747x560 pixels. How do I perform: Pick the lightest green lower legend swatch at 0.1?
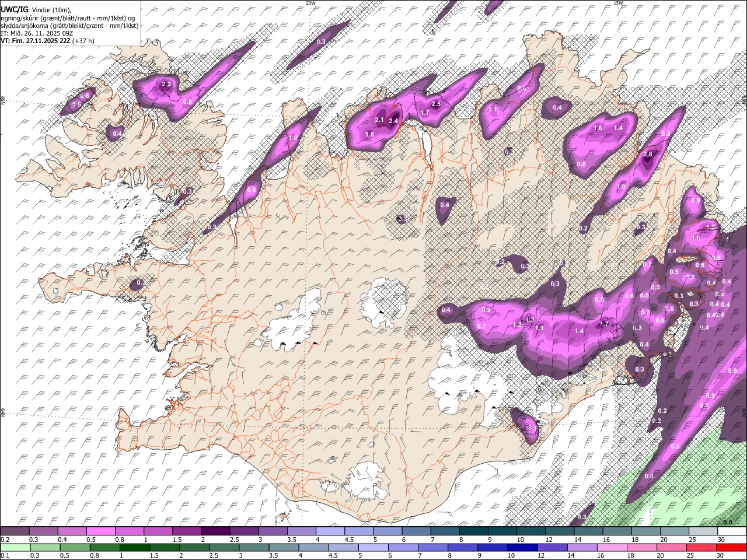15,548
